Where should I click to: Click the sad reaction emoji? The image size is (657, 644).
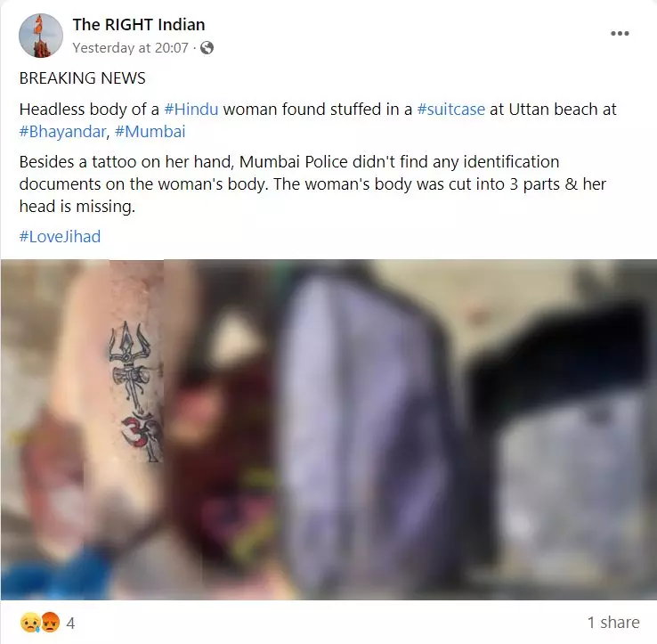[x=30, y=623]
